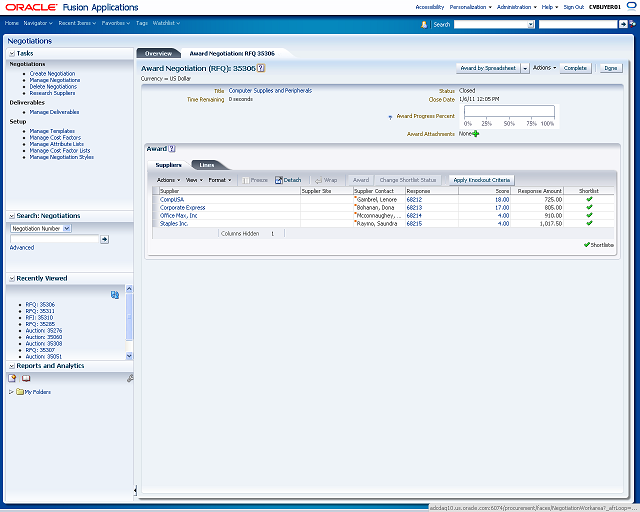Open the Create Negotiation link

click(x=52, y=73)
